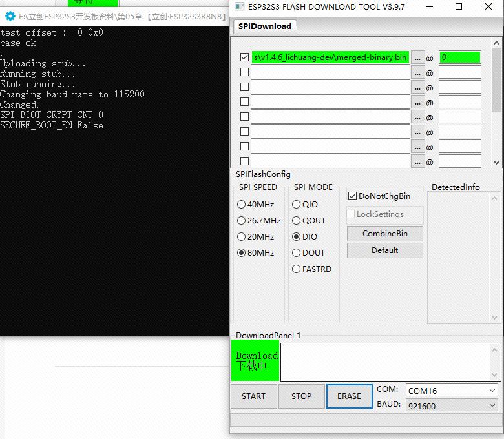
Task: Select 80MHz SPI speed
Action: click(x=255, y=252)
